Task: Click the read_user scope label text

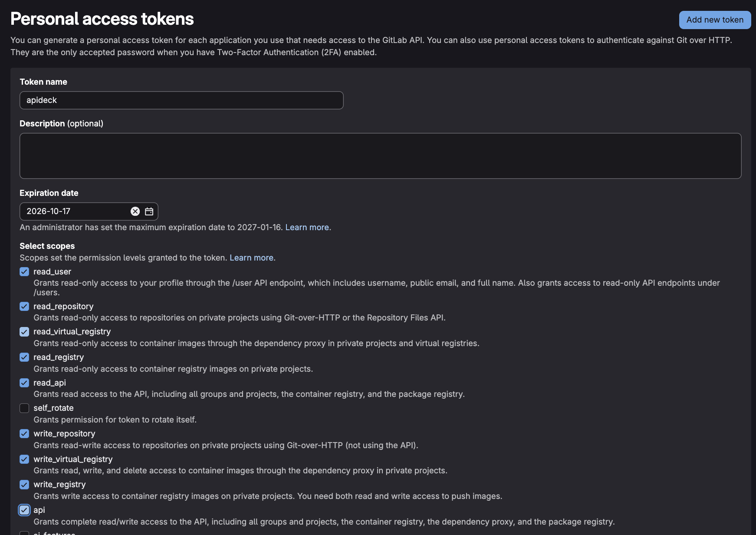Action: [x=52, y=271]
